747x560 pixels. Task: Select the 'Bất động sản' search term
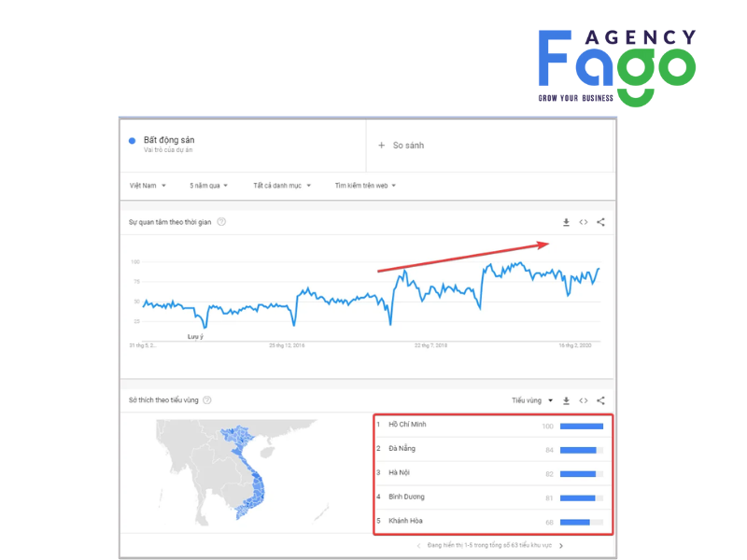click(169, 140)
